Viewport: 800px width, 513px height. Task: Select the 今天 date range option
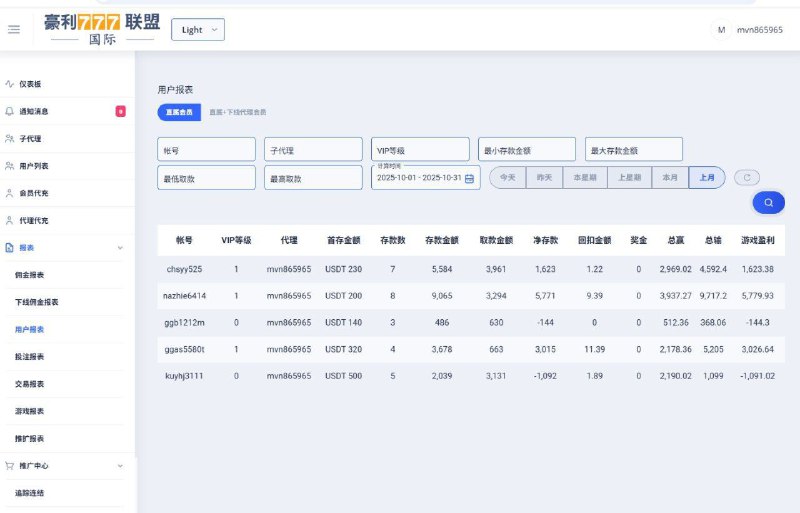tap(507, 177)
